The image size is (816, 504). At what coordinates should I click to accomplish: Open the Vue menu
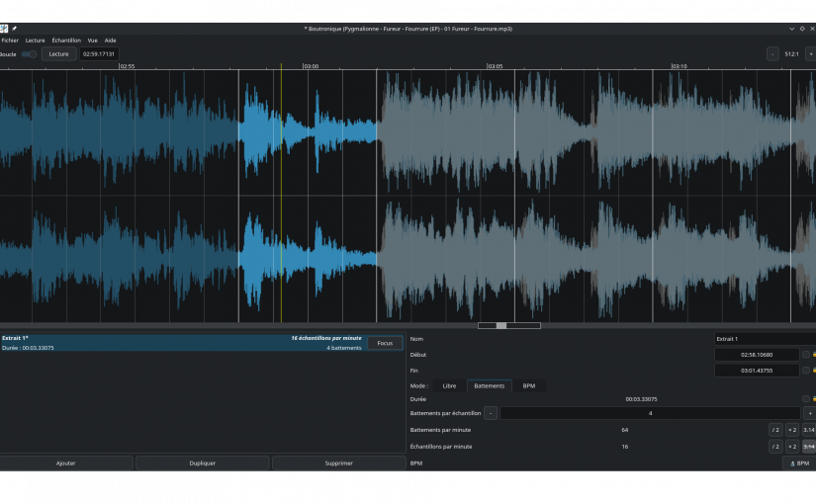click(92, 41)
